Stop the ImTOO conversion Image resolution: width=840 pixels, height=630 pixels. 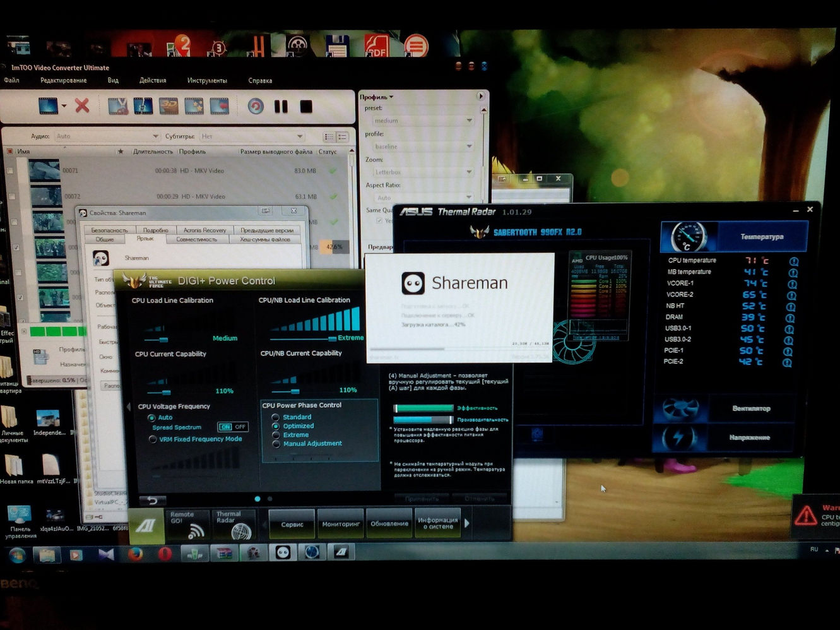pyautogui.click(x=306, y=106)
